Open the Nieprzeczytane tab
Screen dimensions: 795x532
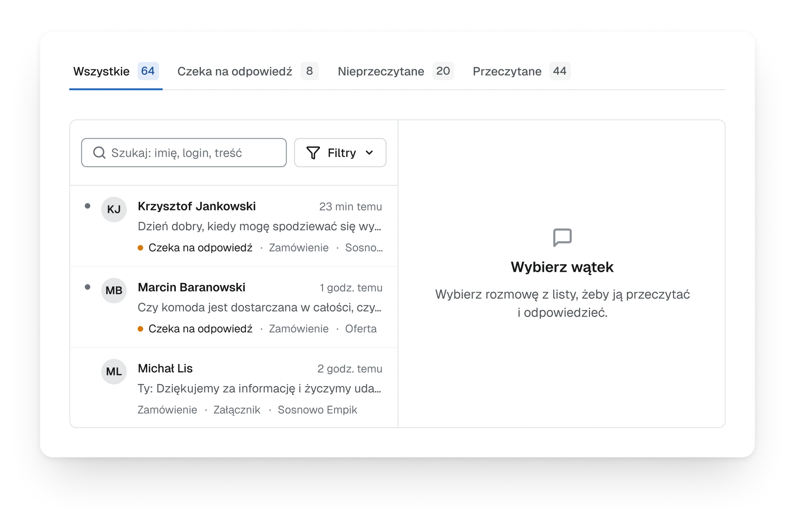[x=396, y=71]
